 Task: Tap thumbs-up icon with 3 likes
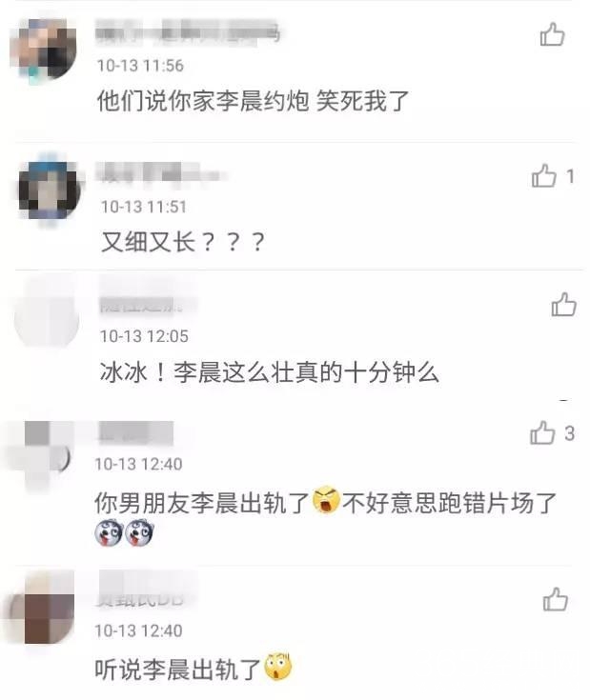click(x=542, y=432)
